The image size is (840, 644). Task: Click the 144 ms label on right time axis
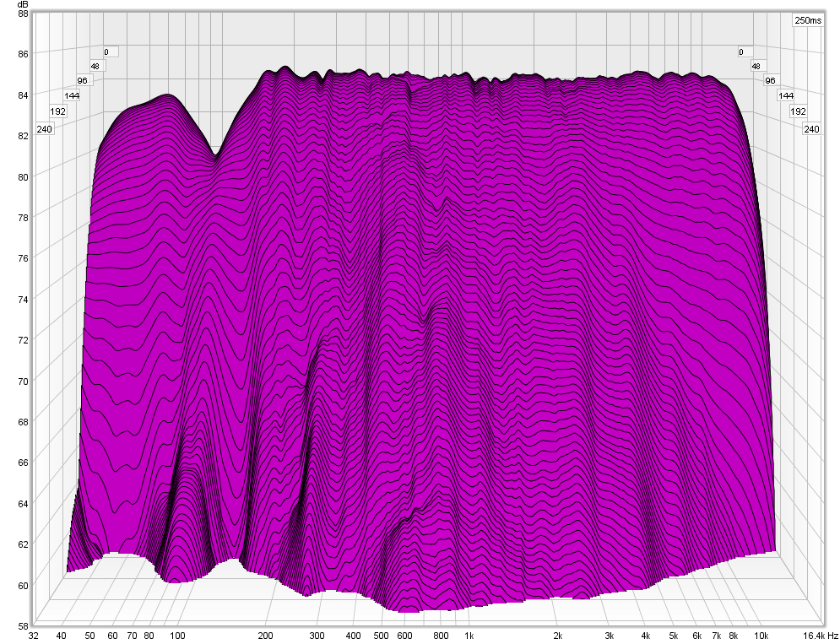(x=786, y=96)
